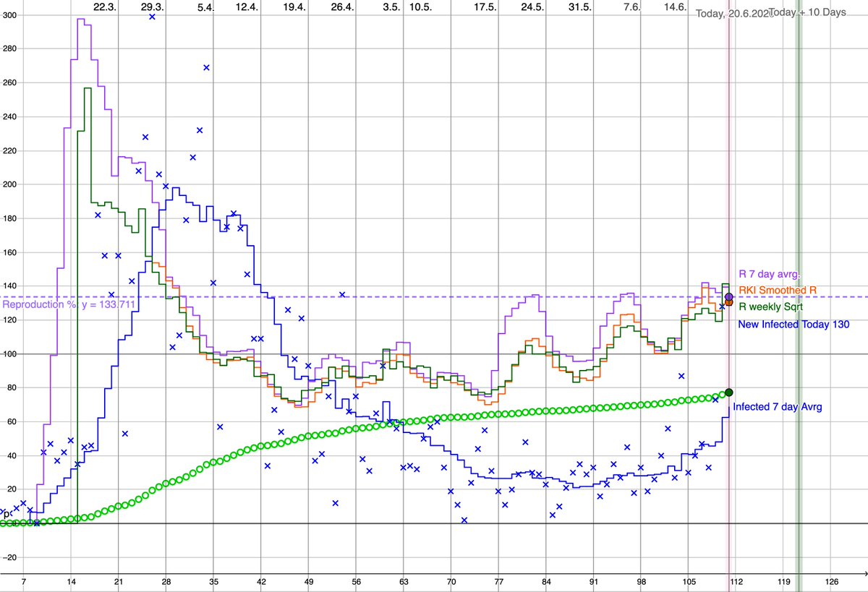The width and height of the screenshot is (868, 592).
Task: Click day 56 on the x-axis
Action: (356, 582)
